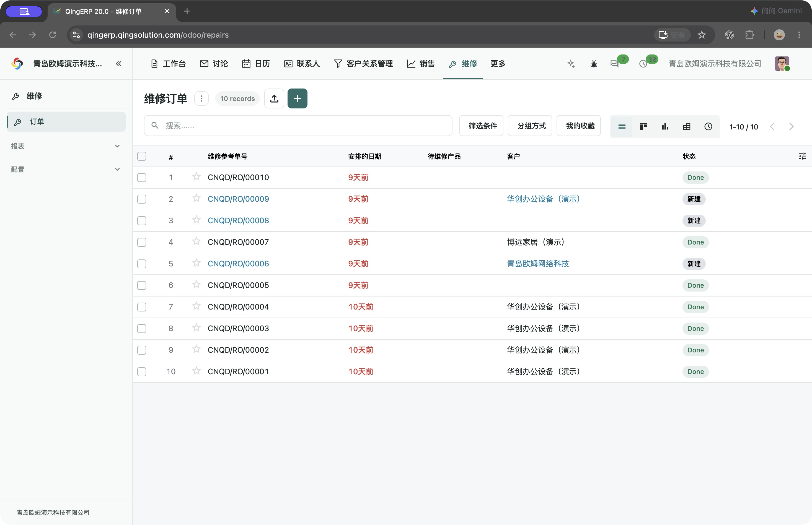Star the CNQD/RO/00007 order
Image resolution: width=812 pixels, height=525 pixels.
pos(196,241)
